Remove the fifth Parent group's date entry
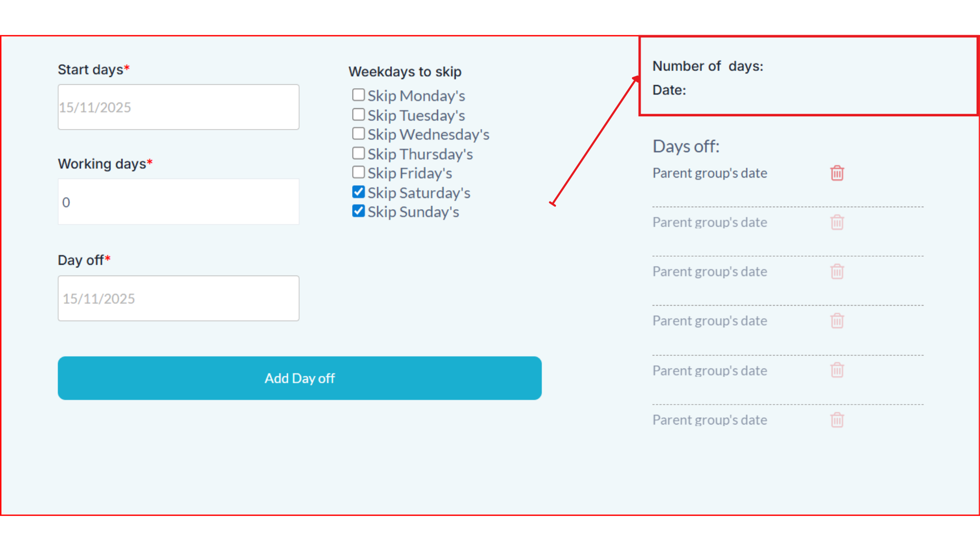 pyautogui.click(x=837, y=370)
